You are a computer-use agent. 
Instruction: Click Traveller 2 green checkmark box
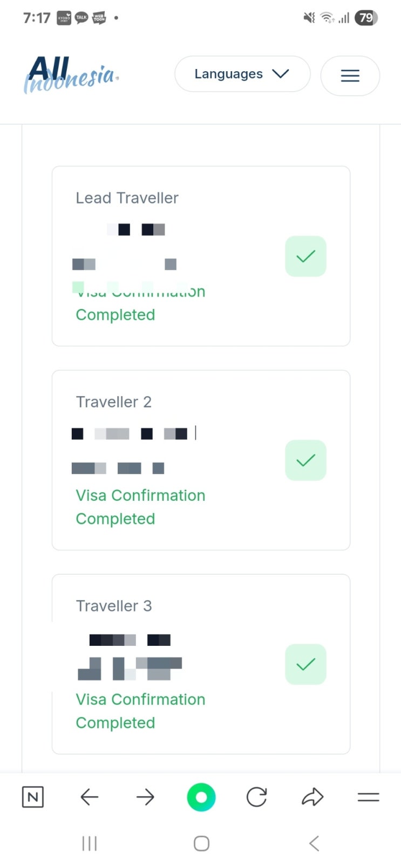[305, 460]
